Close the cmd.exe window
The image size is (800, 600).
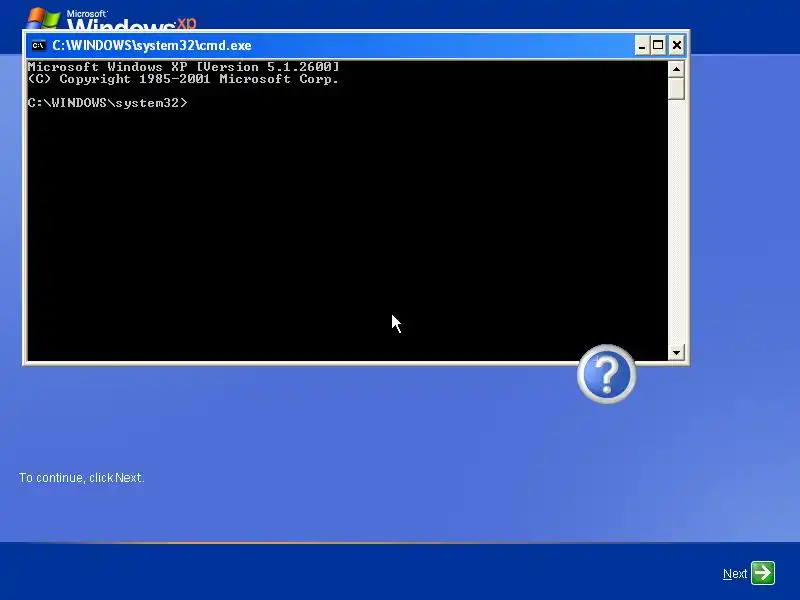coord(677,45)
